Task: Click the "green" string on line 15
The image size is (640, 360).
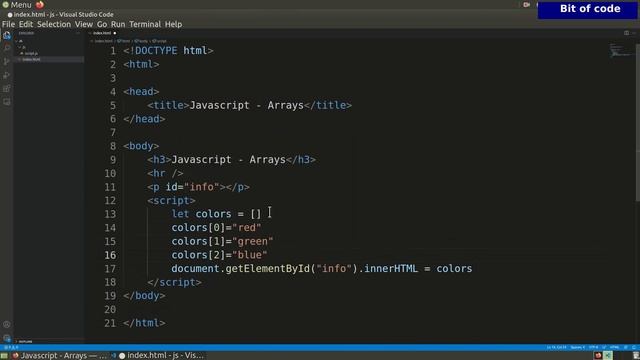Action: point(253,241)
